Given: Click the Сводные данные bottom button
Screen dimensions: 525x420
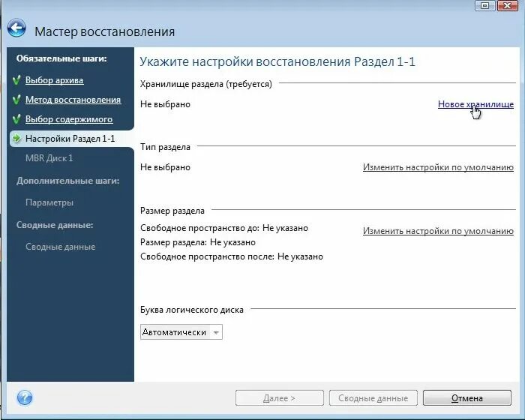Looking at the screenshot, I should point(373,398).
